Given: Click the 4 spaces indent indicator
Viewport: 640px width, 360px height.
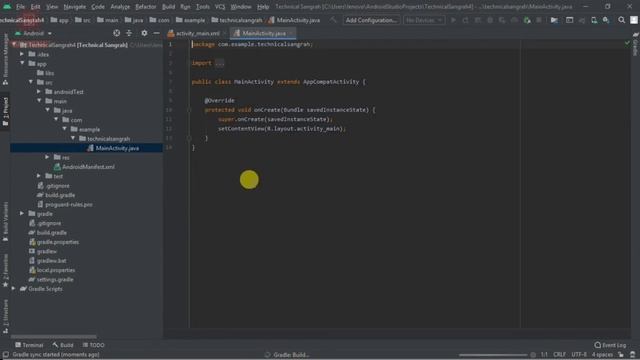Looking at the screenshot, I should tap(602, 355).
